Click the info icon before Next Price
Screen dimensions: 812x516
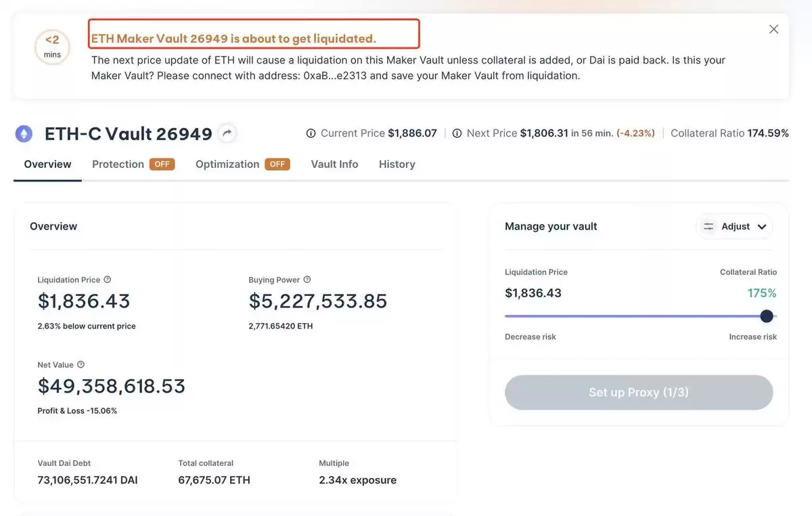click(457, 133)
